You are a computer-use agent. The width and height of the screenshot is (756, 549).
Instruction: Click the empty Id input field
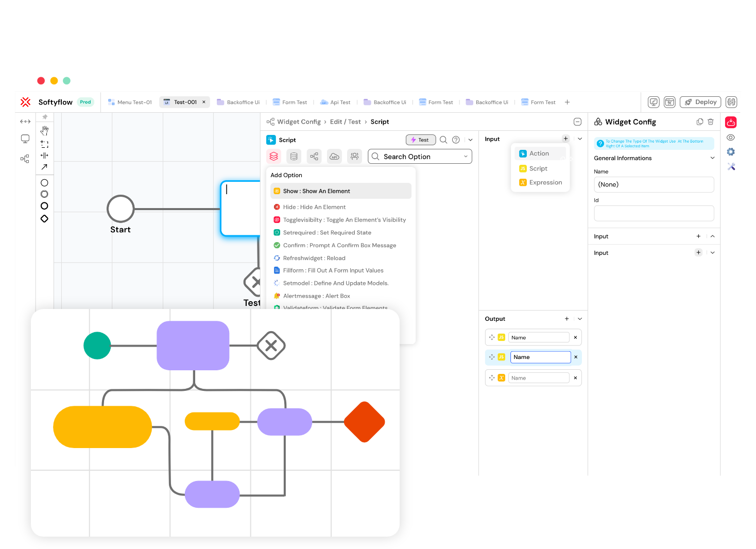[654, 213]
